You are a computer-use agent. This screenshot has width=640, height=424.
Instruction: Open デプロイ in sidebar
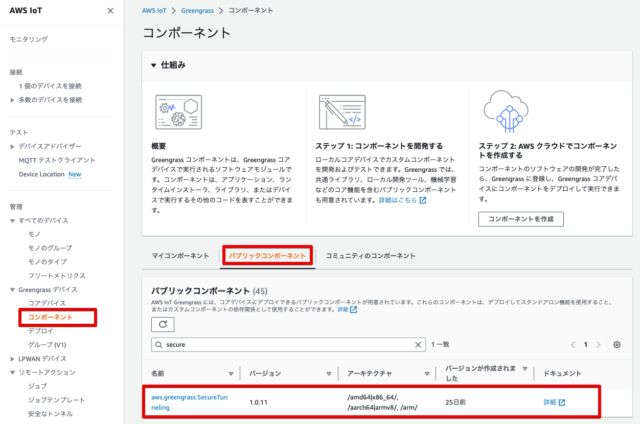coord(41,331)
